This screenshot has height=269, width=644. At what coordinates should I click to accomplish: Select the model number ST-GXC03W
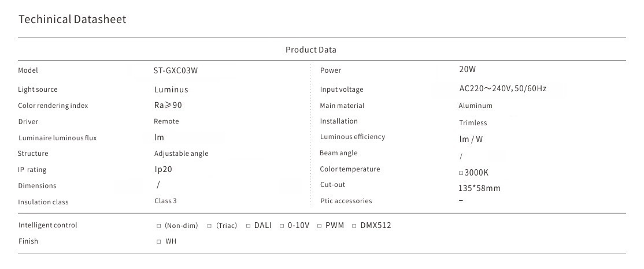pos(176,70)
